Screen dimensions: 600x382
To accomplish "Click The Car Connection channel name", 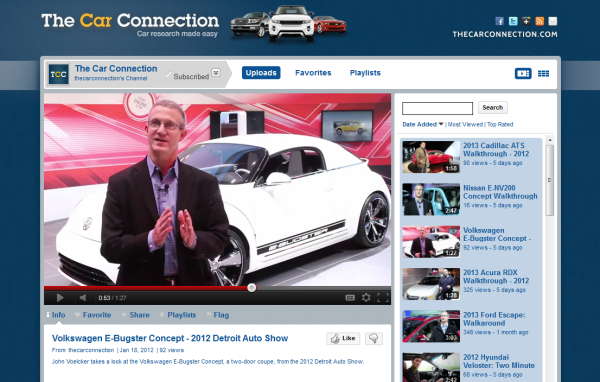I will tap(116, 69).
